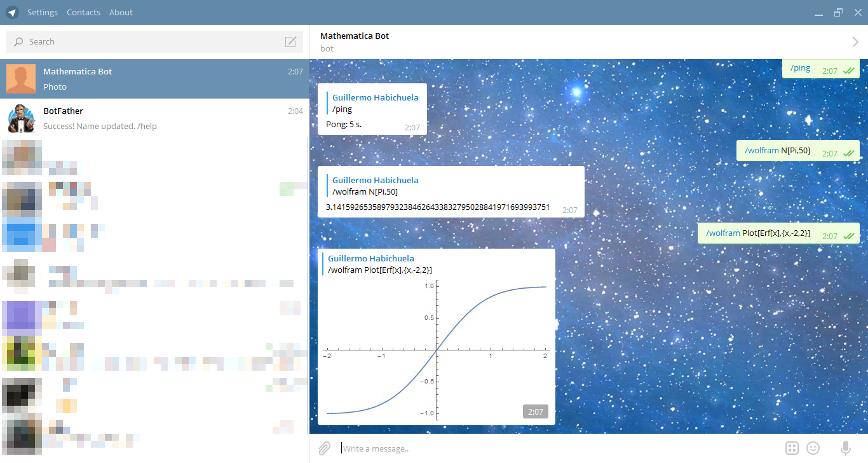Click read checkmarks on the N[Pi,50] message
This screenshot has height=463, width=868.
848,154
